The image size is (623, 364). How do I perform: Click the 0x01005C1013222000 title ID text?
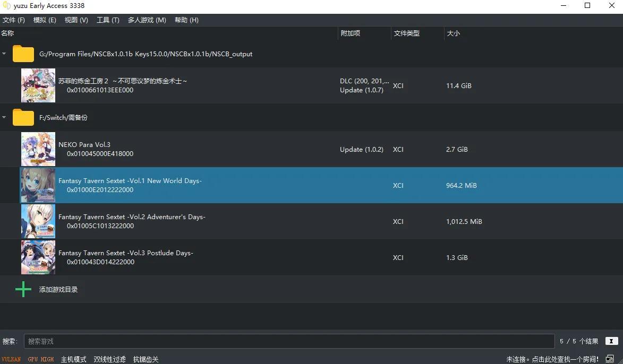[x=100, y=226]
